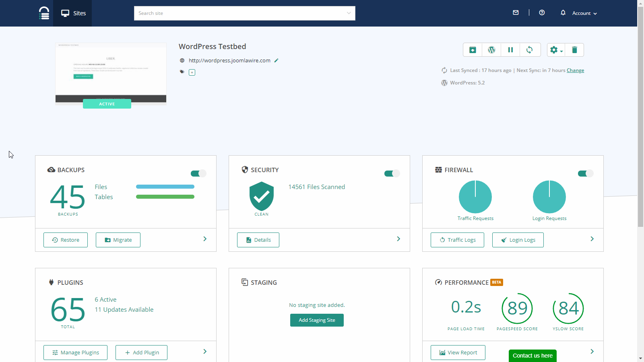Expand the Security panel chevron

(x=398, y=239)
